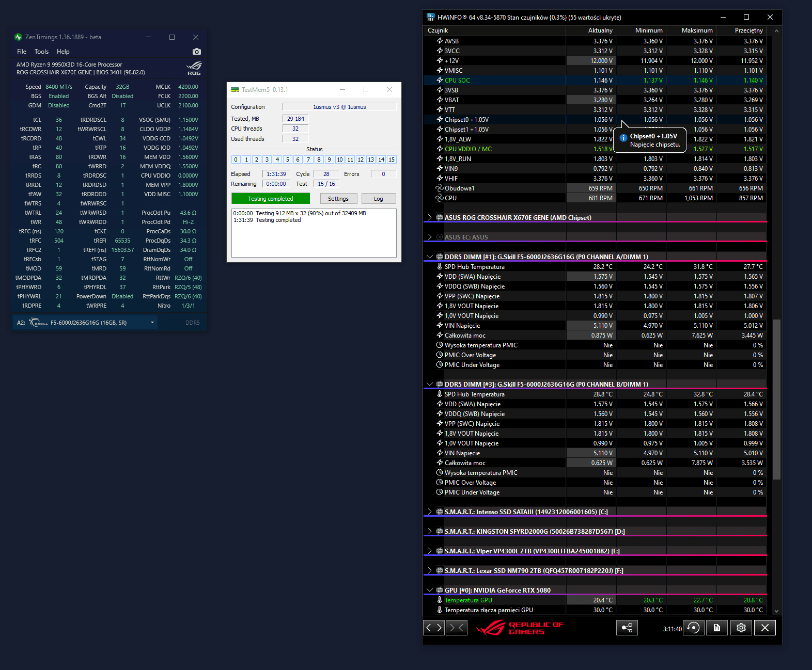Viewport: 812px width, 670px height.
Task: Expand the ASUS EC: ASUS sensor group
Action: pyautogui.click(x=430, y=237)
